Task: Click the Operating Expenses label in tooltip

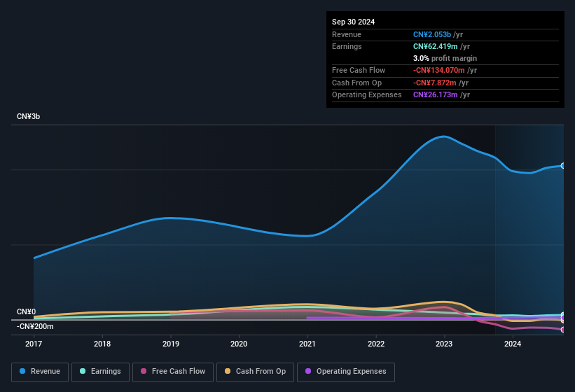Action: coord(367,95)
